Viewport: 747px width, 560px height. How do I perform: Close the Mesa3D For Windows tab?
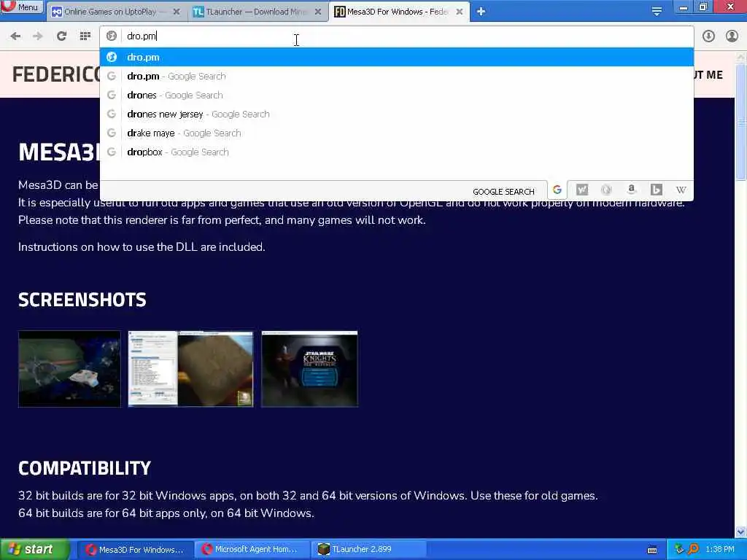tap(460, 12)
